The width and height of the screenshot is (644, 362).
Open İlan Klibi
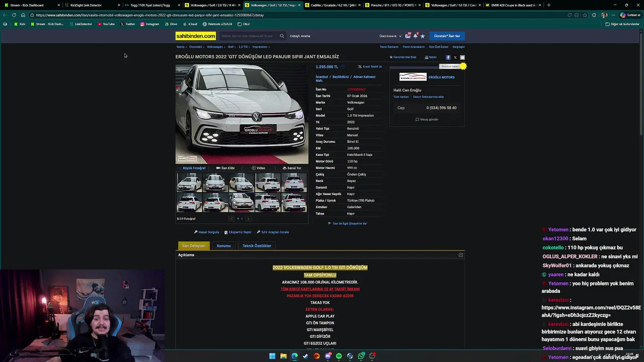pyautogui.click(x=225, y=168)
